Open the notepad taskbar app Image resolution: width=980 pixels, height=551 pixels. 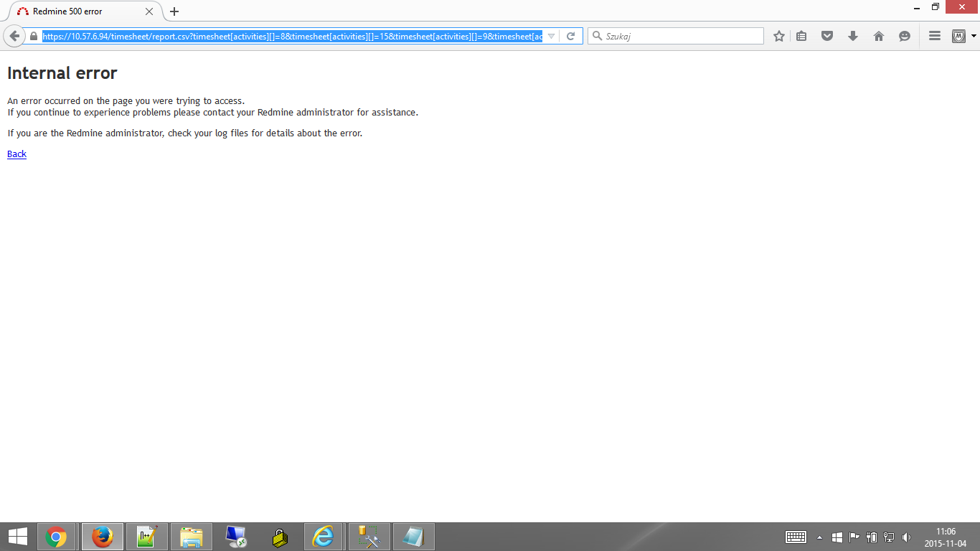(x=414, y=537)
